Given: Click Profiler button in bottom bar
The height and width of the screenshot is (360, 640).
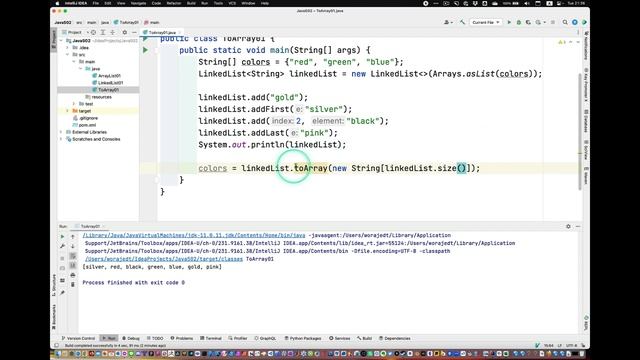Looking at the screenshot, I should [238, 338].
